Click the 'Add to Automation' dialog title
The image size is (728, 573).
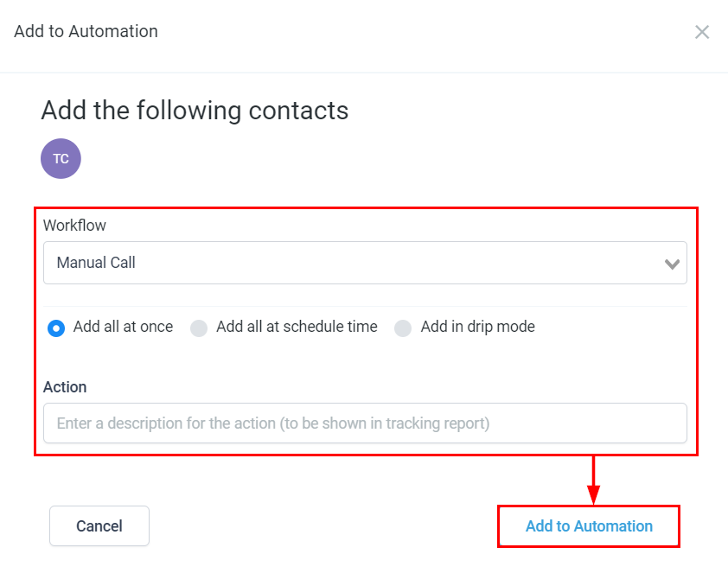86,32
